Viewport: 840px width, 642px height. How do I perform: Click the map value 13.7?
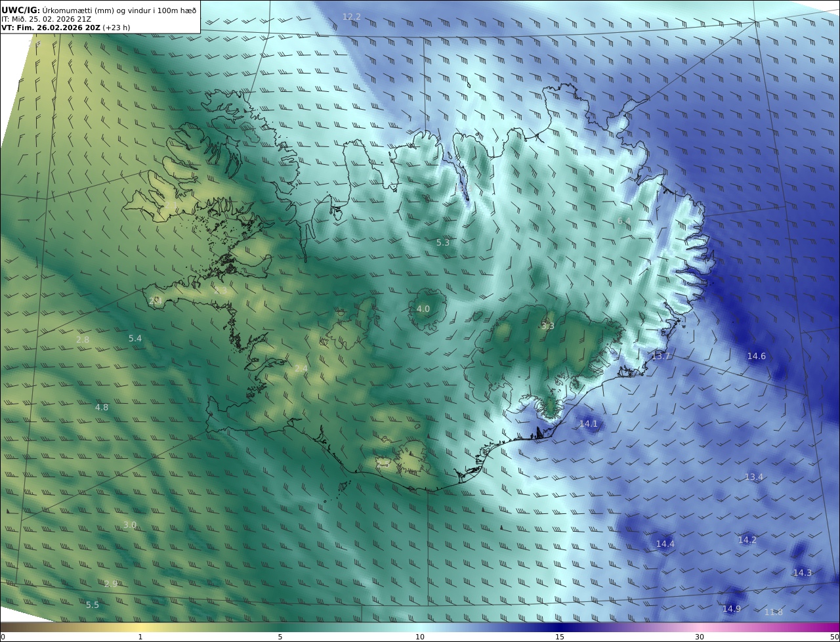click(661, 356)
